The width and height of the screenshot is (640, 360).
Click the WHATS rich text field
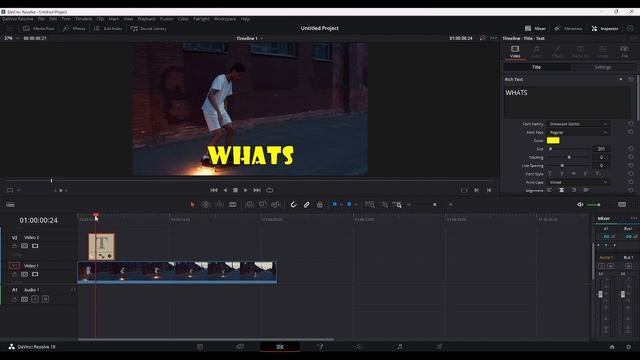(x=567, y=102)
